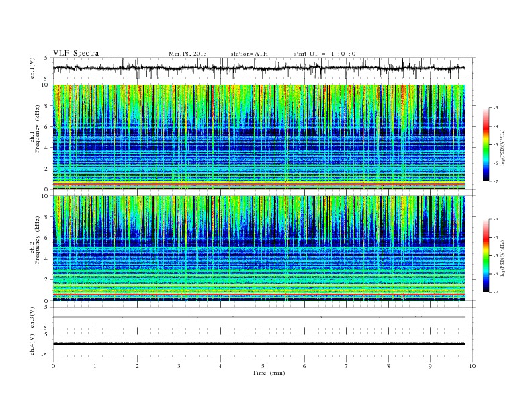Click the "-5" tick on lower colorbar

(x=495, y=256)
